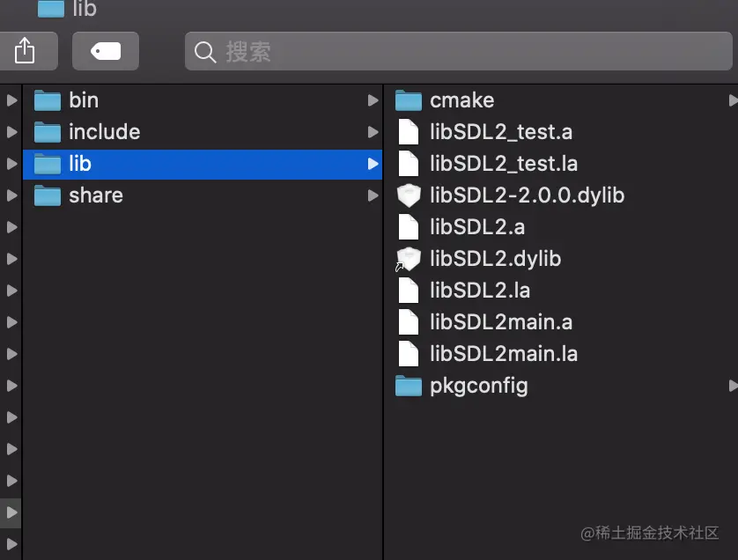Click the magnifier icon in search
738x560 pixels.
[205, 52]
